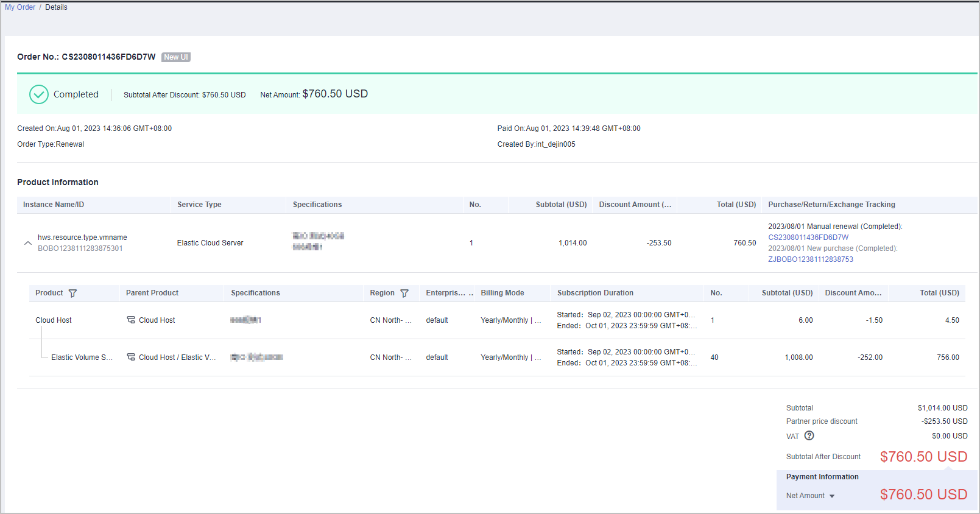The image size is (980, 514).
Task: Click the Details breadcrumb item
Action: 56,7
